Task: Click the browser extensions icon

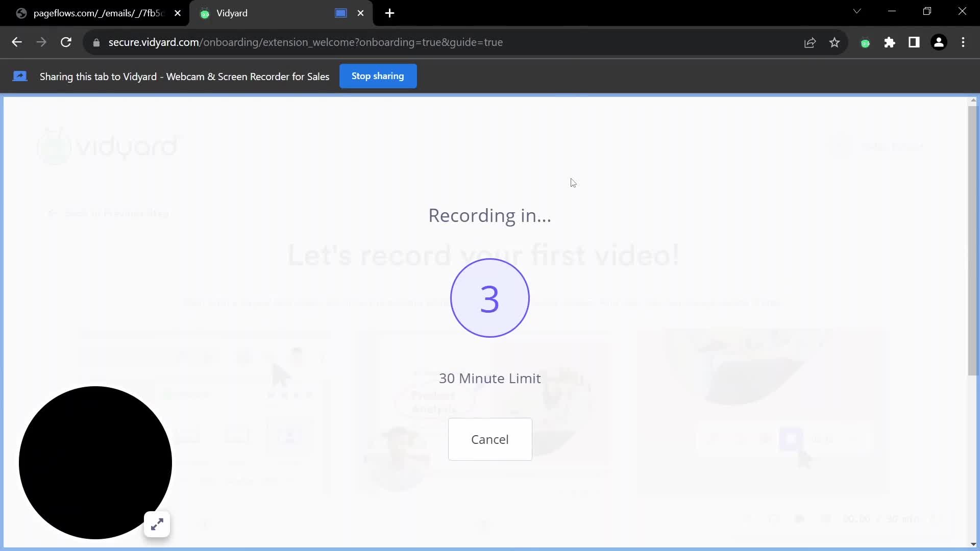Action: tap(891, 42)
